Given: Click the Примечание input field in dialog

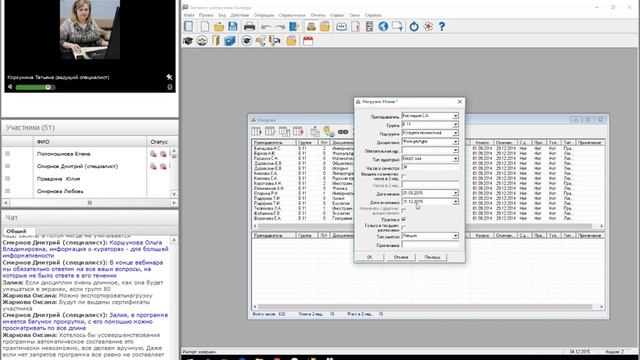Looking at the screenshot, I should pyautogui.click(x=430, y=245).
